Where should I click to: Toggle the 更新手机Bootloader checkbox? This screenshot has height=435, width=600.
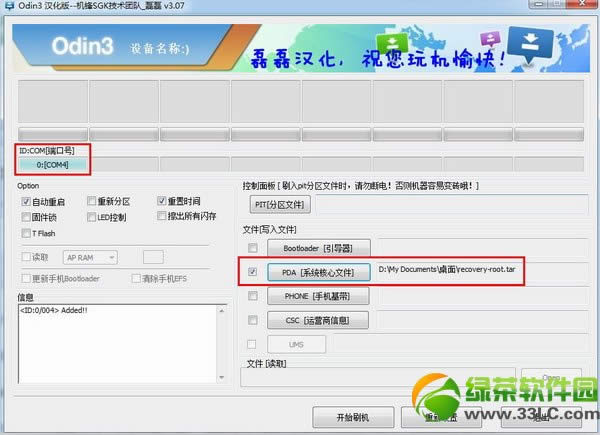(26, 278)
